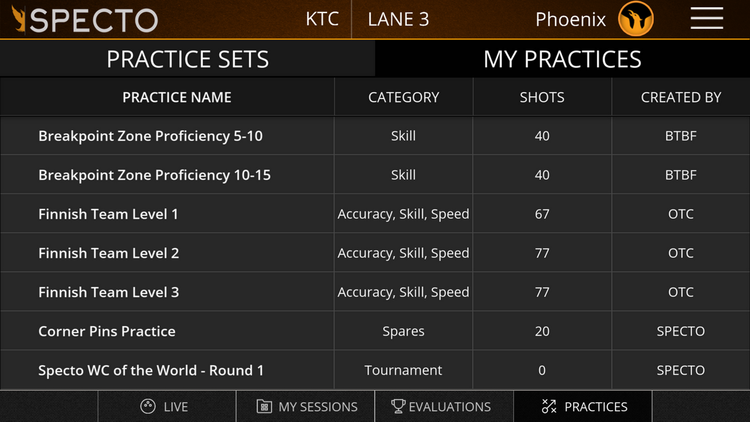This screenshot has width=750, height=422.
Task: Sort by the Category column header
Action: click(404, 97)
